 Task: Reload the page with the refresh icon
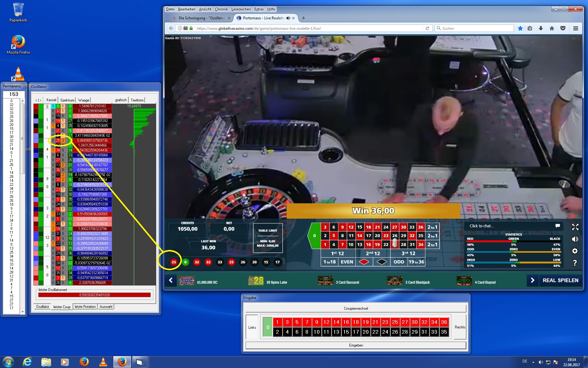(x=427, y=28)
